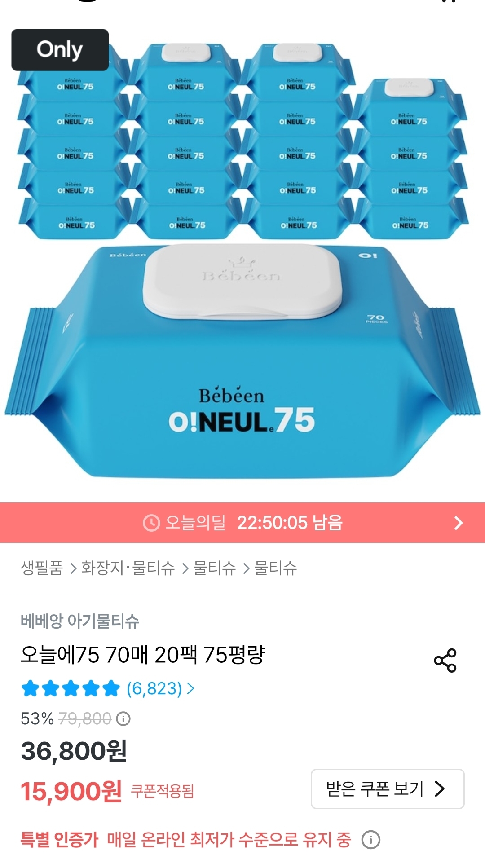Tap the 오늘의딜 countdown timer text
Image resolution: width=485 pixels, height=868 pixels.
pos(290,523)
